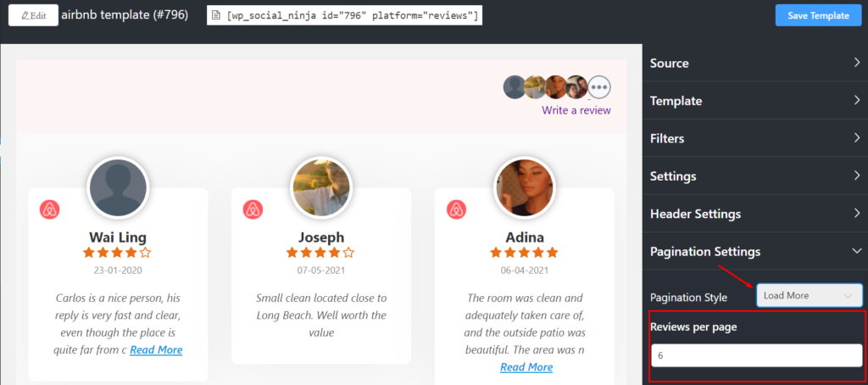
Task: Click the shortcode document copy icon
Action: click(216, 15)
